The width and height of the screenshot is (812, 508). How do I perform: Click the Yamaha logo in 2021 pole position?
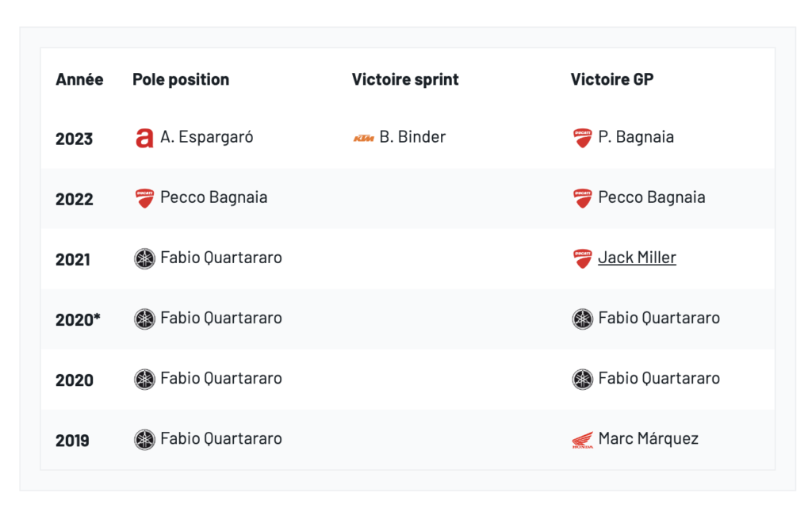pos(144,258)
